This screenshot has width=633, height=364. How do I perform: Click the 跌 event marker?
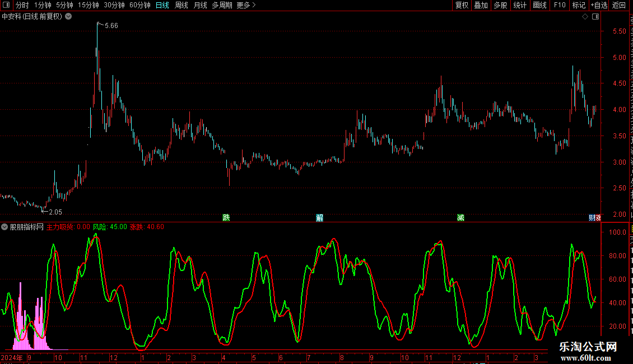226,218
